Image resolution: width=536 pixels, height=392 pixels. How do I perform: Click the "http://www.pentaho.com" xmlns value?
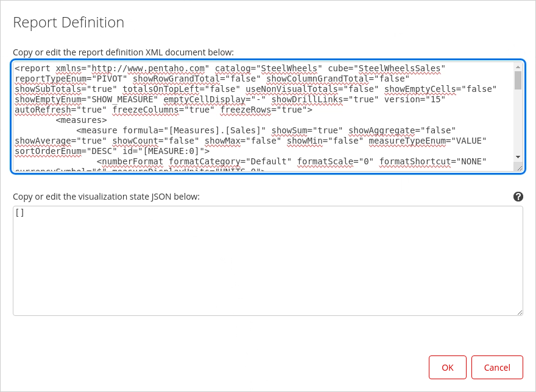pyautogui.click(x=150, y=68)
